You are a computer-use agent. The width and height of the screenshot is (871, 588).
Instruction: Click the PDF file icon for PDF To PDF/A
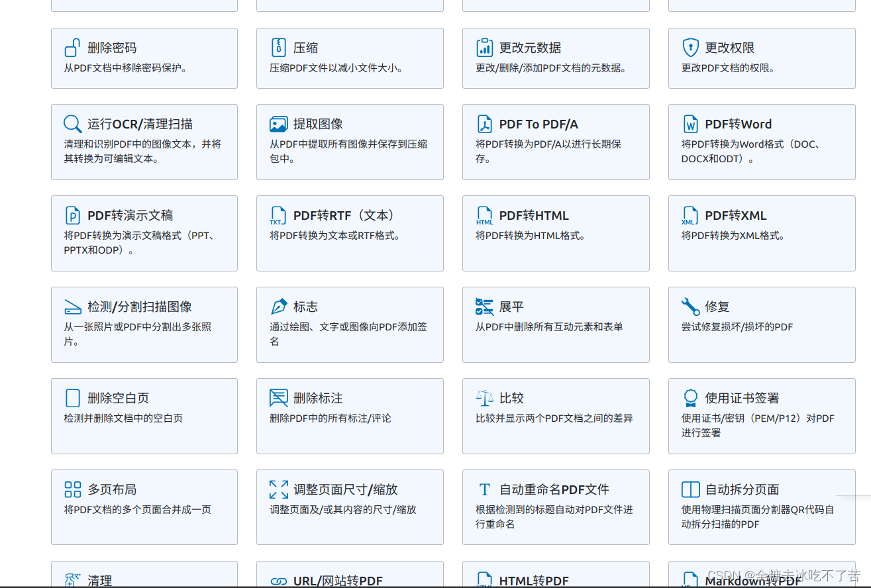click(485, 124)
